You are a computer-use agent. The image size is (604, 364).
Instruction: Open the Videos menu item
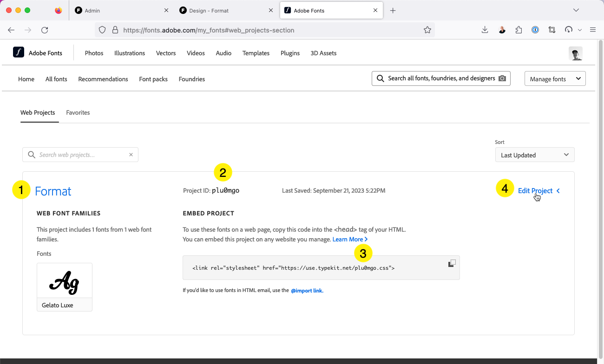(x=196, y=53)
